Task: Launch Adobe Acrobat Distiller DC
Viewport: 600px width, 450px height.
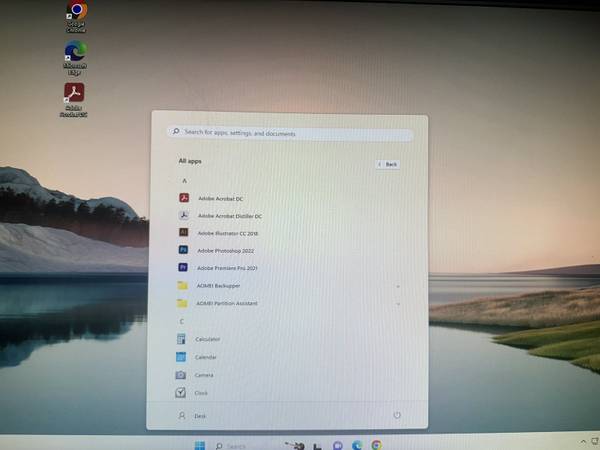Action: pyautogui.click(x=229, y=216)
